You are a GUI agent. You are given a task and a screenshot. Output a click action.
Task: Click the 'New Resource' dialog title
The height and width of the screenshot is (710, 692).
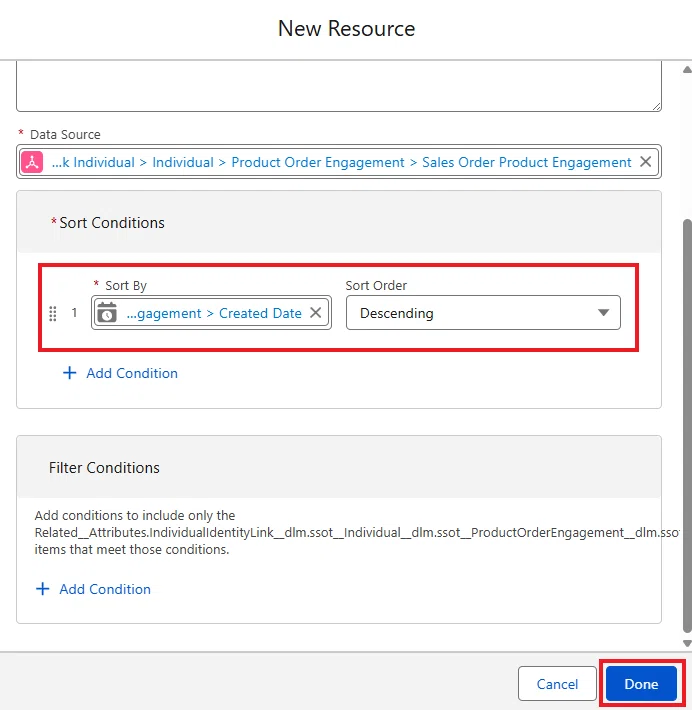346,29
